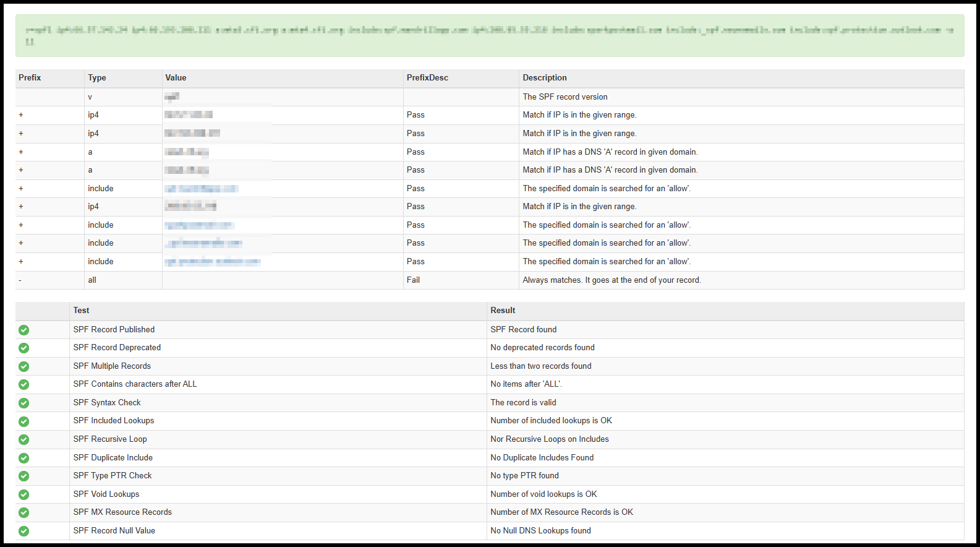The width and height of the screenshot is (980, 547).
Task: Click 'The record is valid' result
Action: click(523, 402)
